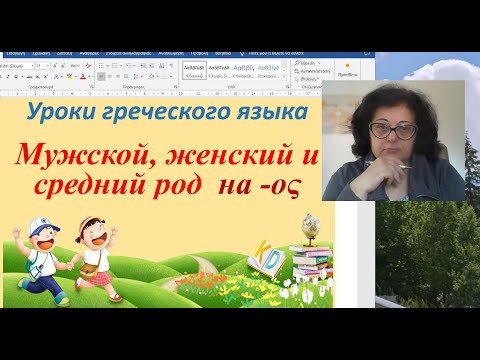Expand the shading color dropdown arrow

[158, 77]
